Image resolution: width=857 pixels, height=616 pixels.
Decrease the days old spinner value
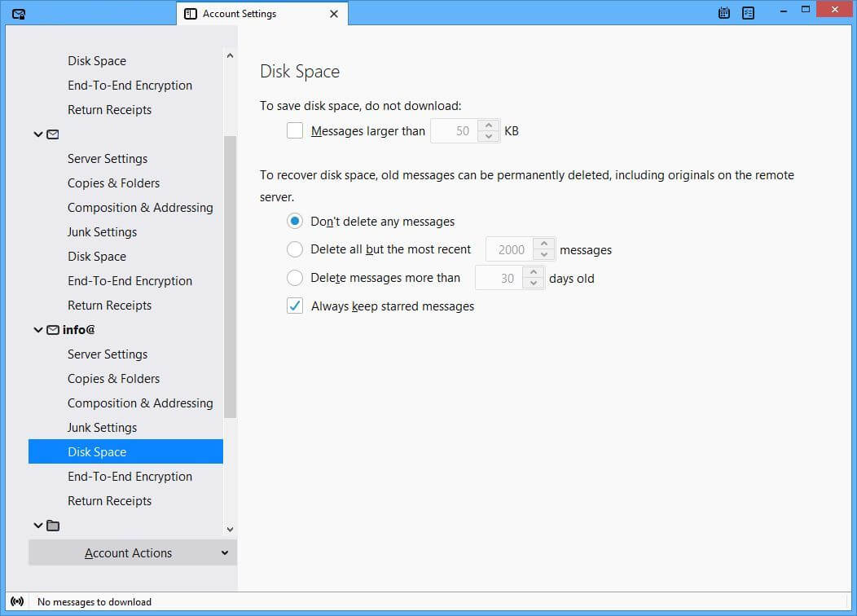[x=534, y=283]
